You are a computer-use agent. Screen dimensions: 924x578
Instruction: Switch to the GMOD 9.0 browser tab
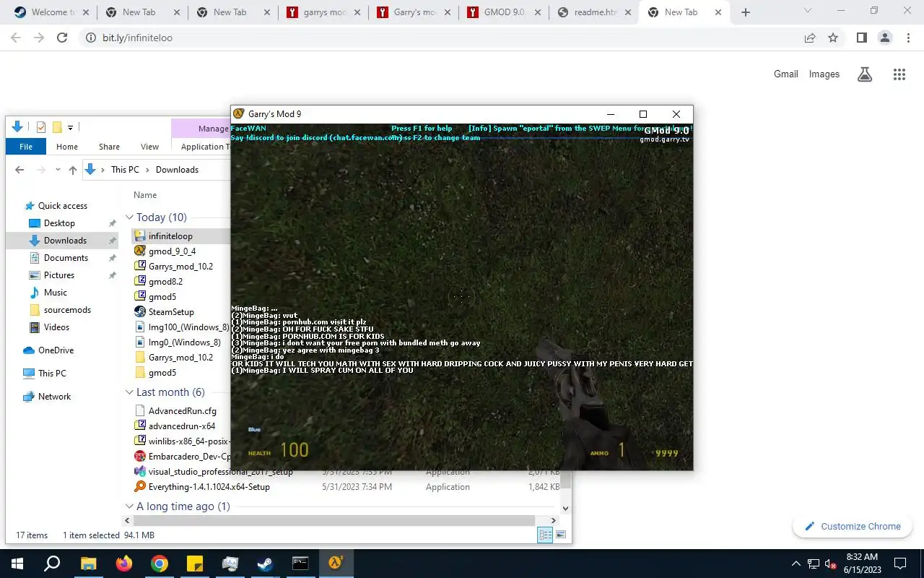click(x=503, y=12)
